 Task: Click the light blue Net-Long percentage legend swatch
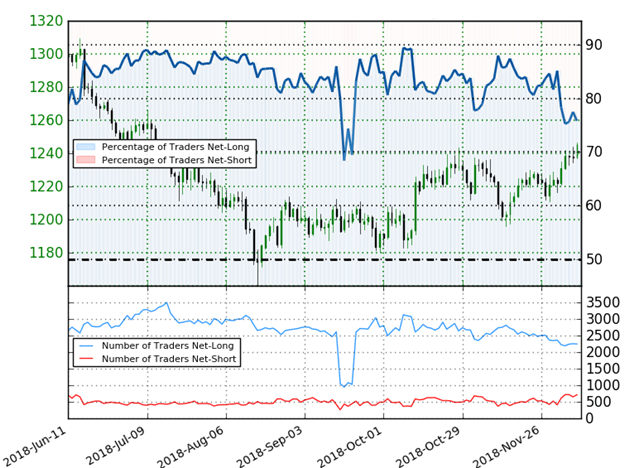(86, 147)
